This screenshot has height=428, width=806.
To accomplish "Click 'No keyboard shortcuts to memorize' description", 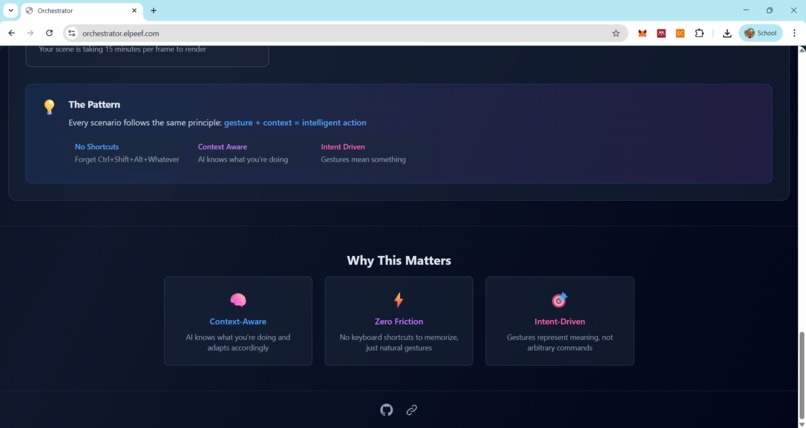I will pyautogui.click(x=398, y=342).
